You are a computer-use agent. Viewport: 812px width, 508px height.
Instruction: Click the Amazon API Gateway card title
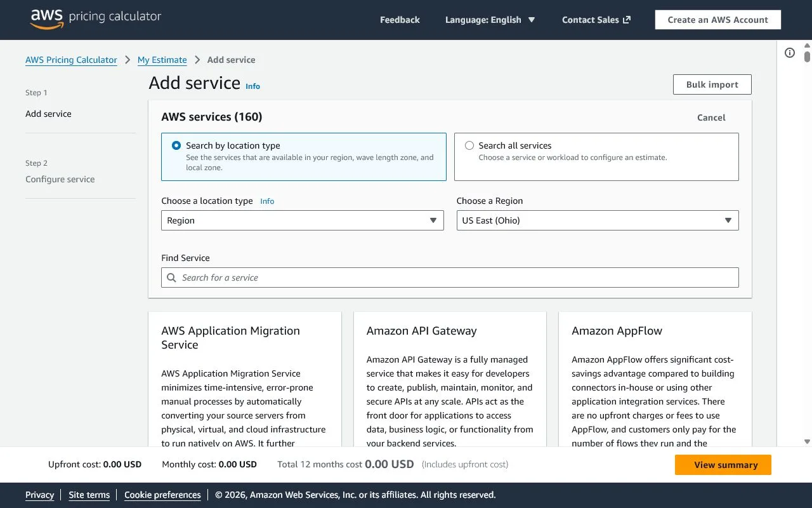pyautogui.click(x=421, y=331)
